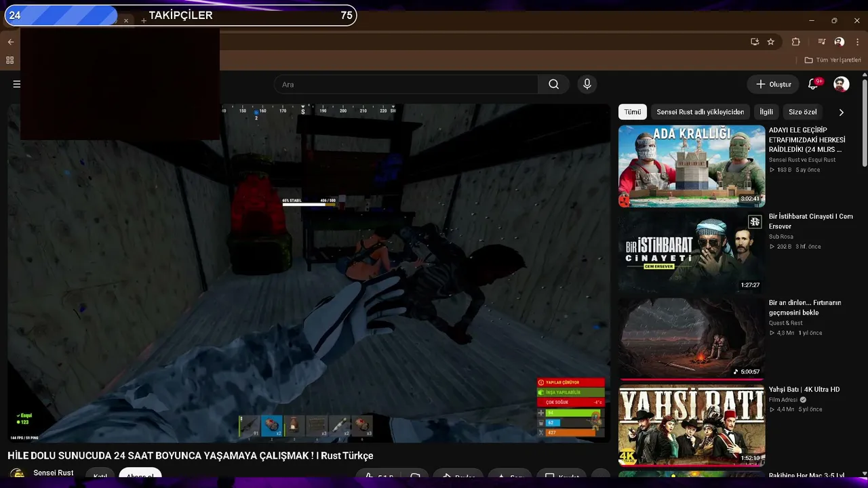Go back with the browser arrow
The image size is (868, 488).
11,42
